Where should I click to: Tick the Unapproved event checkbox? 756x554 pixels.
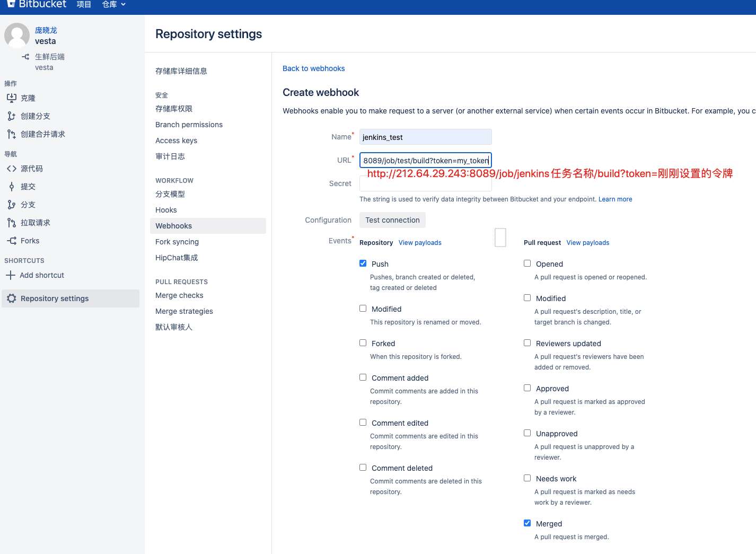[x=528, y=433]
